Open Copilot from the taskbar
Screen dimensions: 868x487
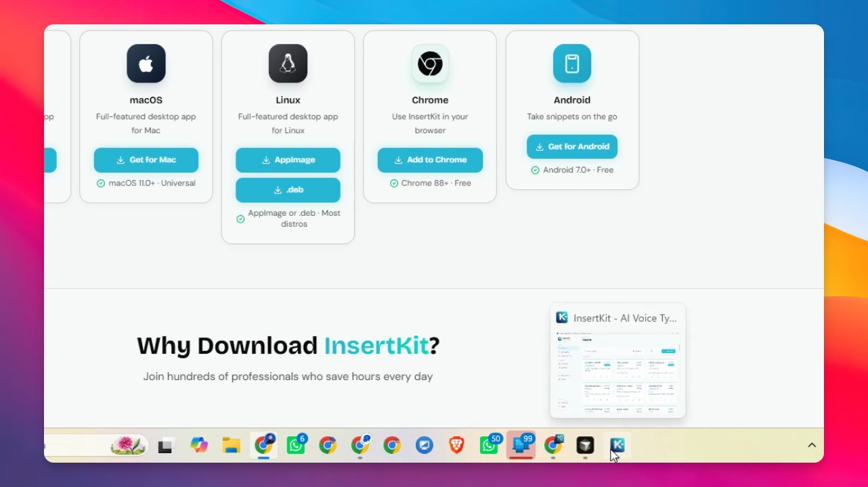[199, 445]
